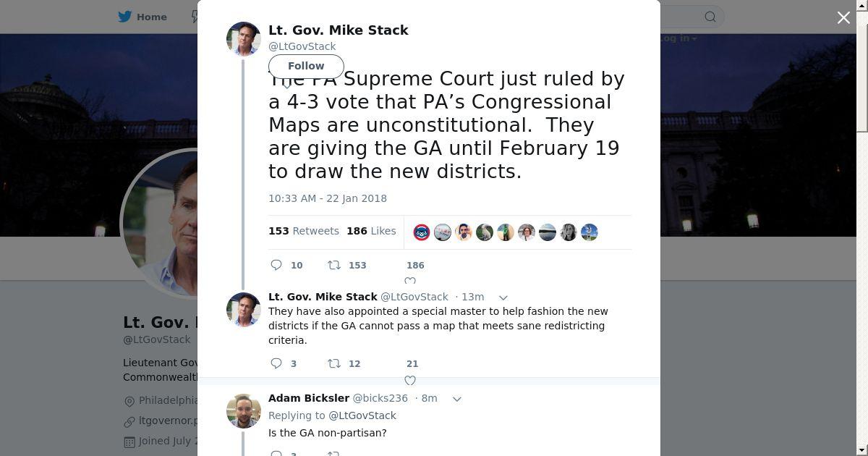Go to the Home tab
The height and width of the screenshot is (456, 868).
click(x=151, y=17)
